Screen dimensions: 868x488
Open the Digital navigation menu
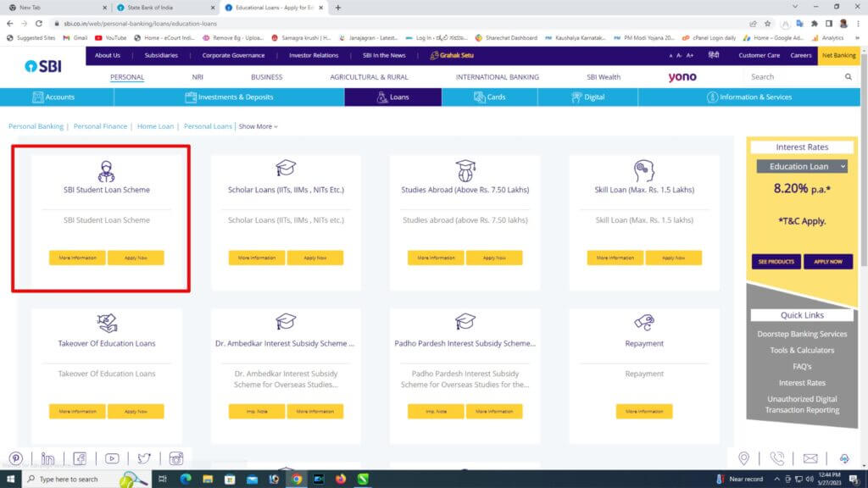[588, 97]
